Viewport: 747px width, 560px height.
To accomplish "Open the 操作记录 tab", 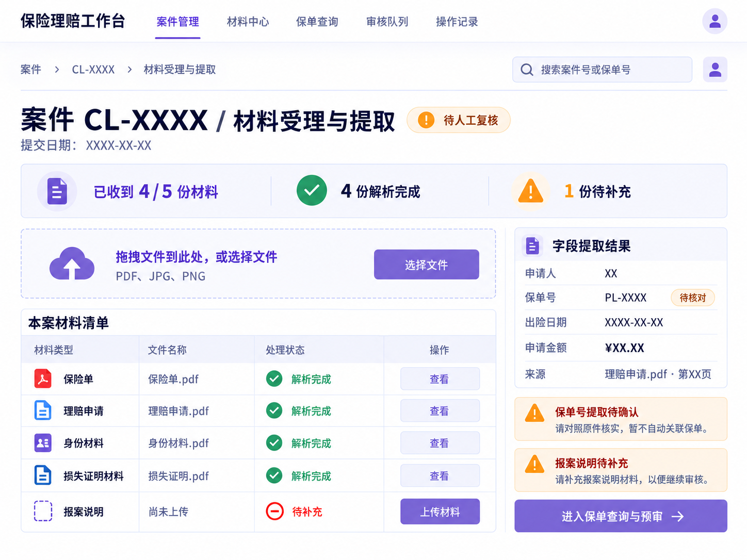I will click(457, 22).
